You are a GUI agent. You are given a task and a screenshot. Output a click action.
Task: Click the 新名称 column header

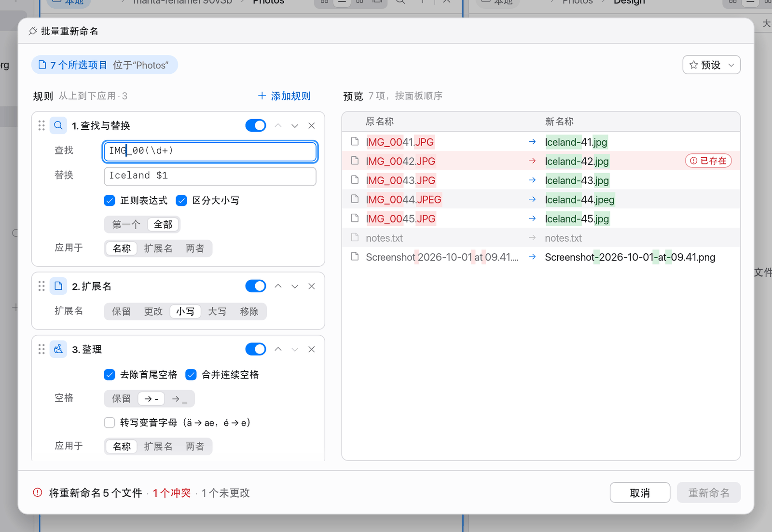(x=559, y=122)
